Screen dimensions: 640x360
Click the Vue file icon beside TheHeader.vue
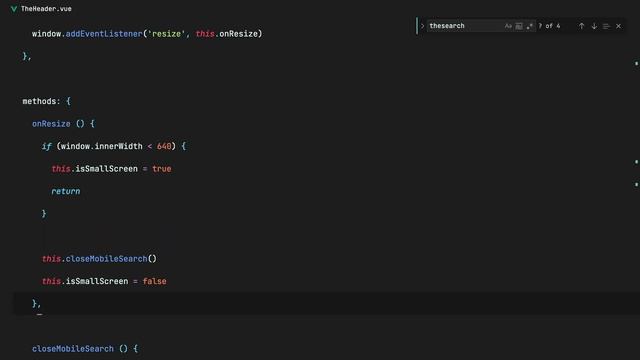tap(14, 9)
